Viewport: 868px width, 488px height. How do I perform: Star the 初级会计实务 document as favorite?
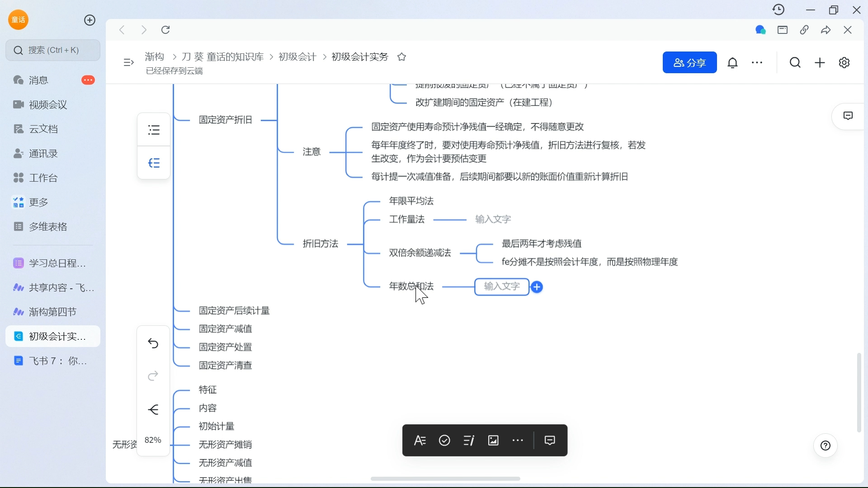point(402,57)
